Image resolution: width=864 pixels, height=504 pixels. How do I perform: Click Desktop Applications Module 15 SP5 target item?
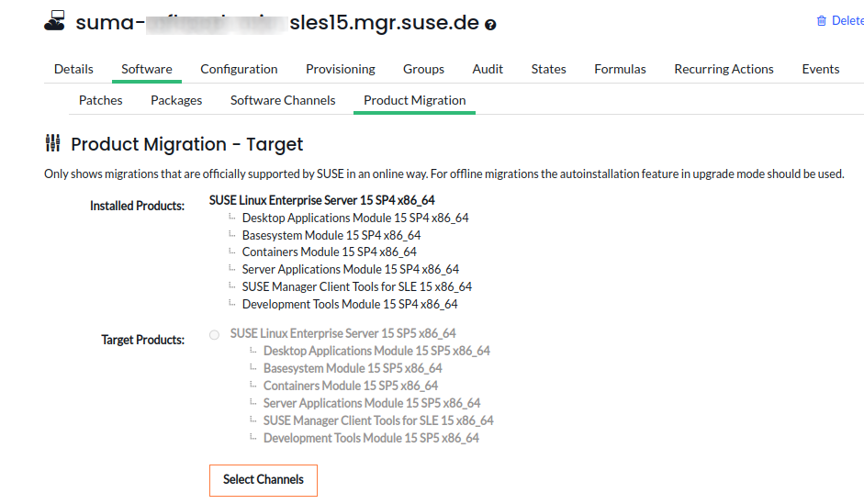[x=376, y=351]
